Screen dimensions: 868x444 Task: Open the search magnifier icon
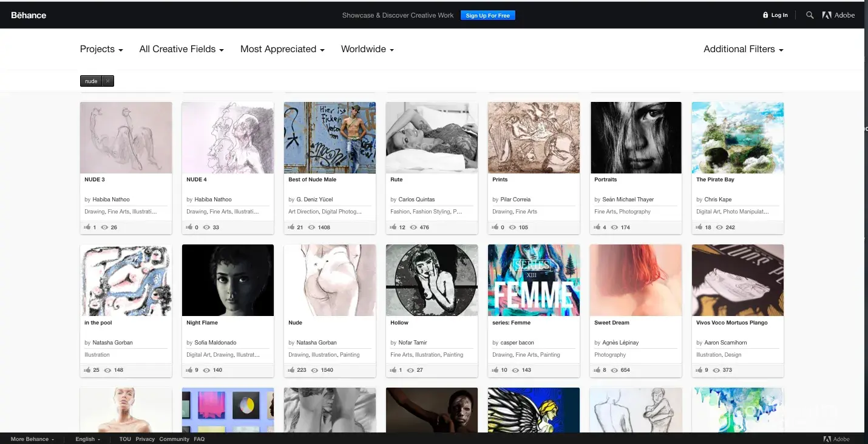pos(810,15)
